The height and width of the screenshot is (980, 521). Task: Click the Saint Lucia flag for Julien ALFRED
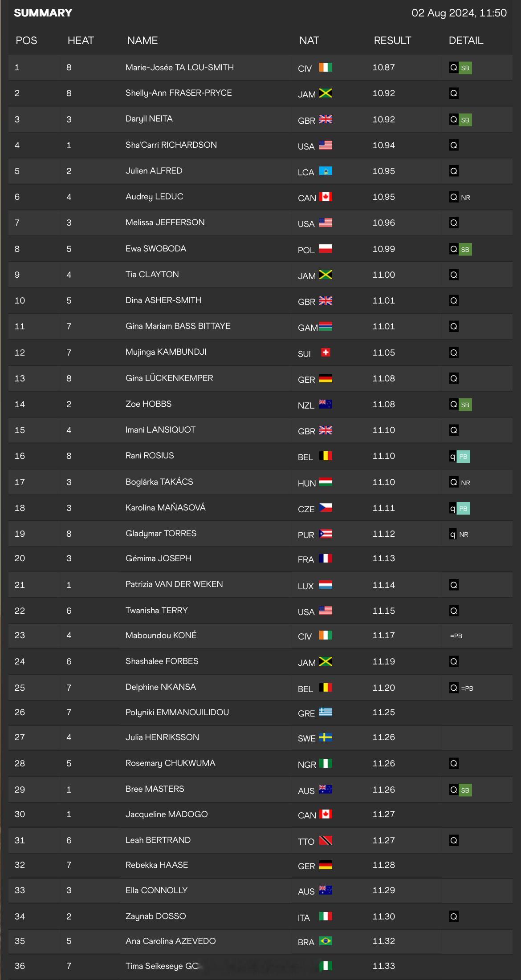326,171
